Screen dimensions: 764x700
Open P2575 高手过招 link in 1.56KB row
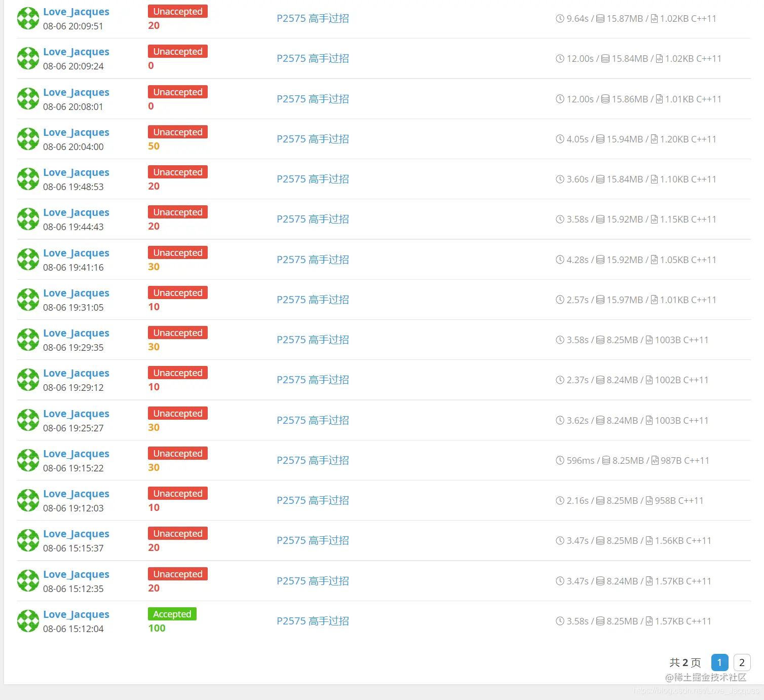(313, 540)
